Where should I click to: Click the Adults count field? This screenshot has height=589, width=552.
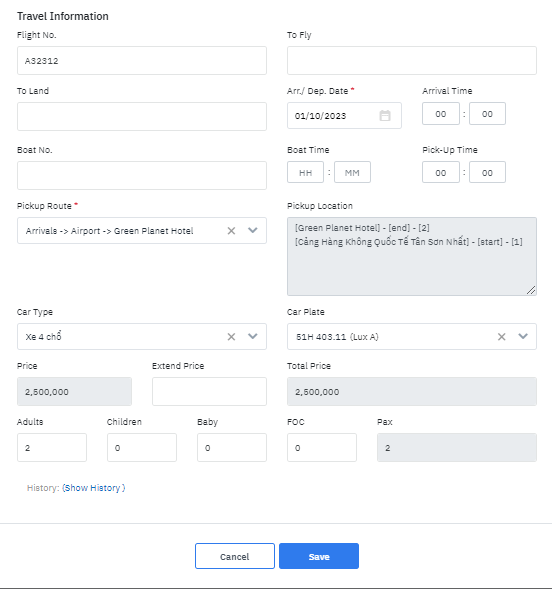pyautogui.click(x=52, y=447)
